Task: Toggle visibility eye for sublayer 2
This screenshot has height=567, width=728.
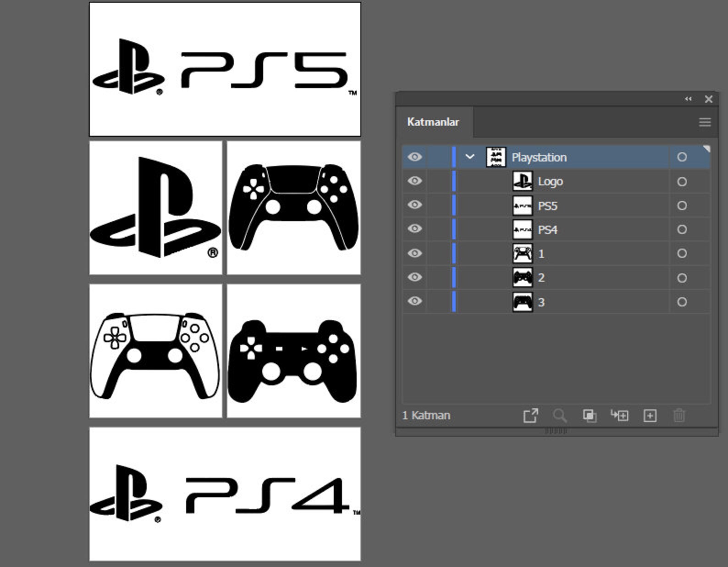Action: (x=414, y=277)
